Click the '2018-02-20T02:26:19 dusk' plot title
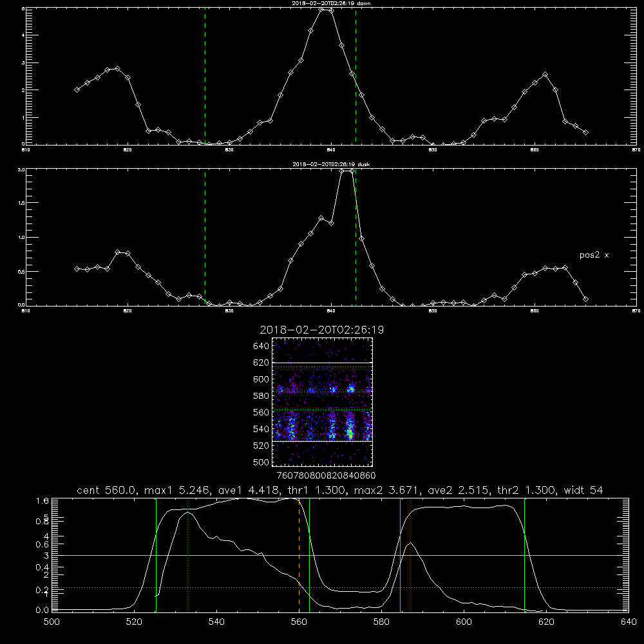 [331, 164]
